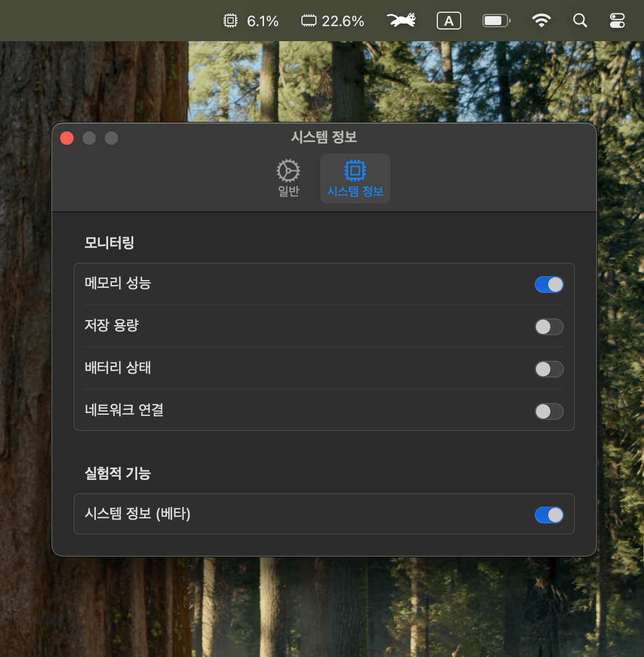Click the 모니터링 section heading
Screen dimensions: 644x657
pyautogui.click(x=109, y=243)
